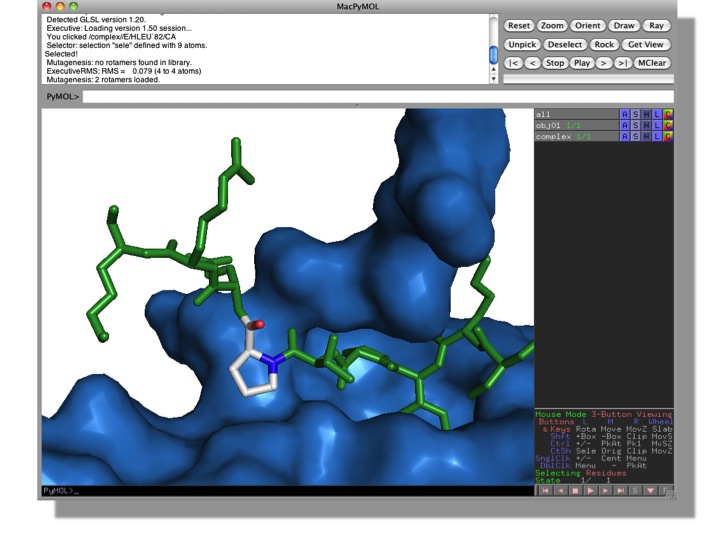Click the S icon in bottom playback bar
Screen dimensions: 720x540
pyautogui.click(x=635, y=491)
